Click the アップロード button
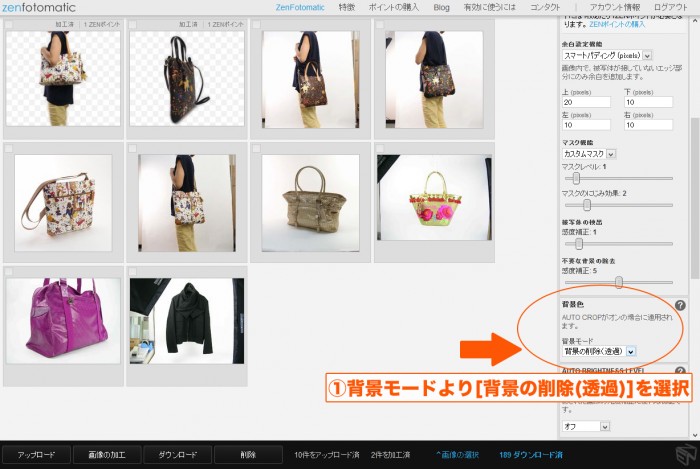Screen dimensions: 700x469 point(43,455)
